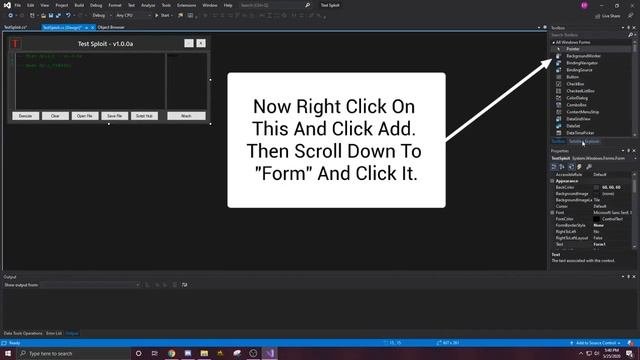
Task: Click the BackColor color swatch
Action: (x=596, y=187)
